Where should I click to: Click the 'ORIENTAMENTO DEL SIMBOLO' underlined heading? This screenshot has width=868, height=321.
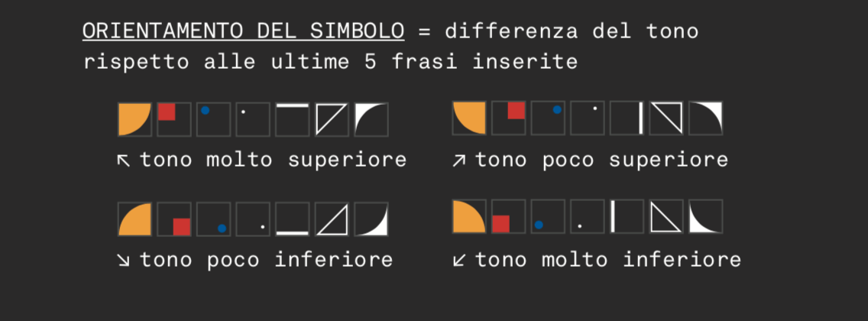coord(244,31)
